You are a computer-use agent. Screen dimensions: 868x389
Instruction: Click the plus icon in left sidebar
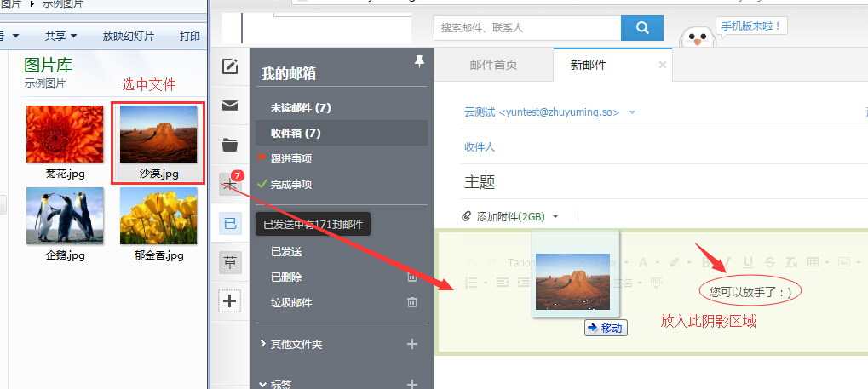coord(230,300)
